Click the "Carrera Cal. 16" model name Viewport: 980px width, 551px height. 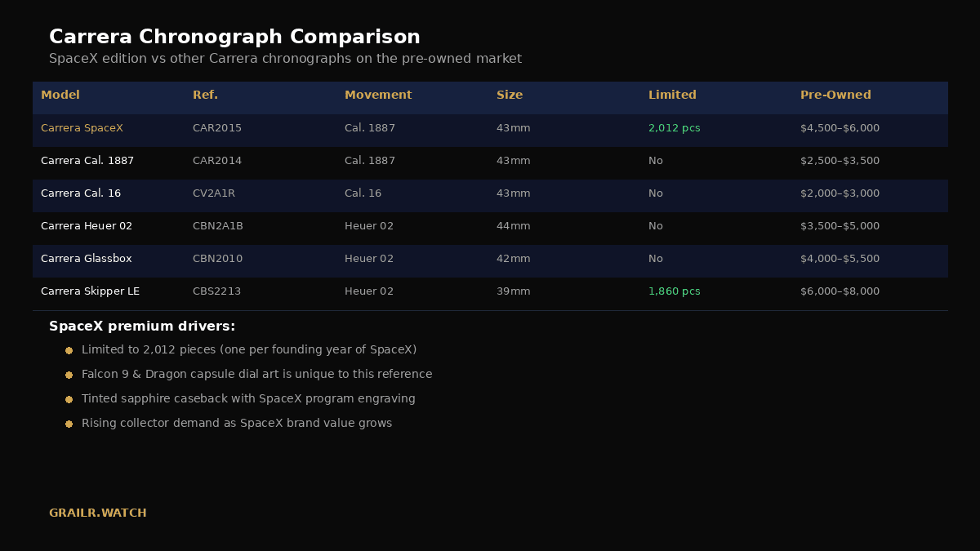81,193
